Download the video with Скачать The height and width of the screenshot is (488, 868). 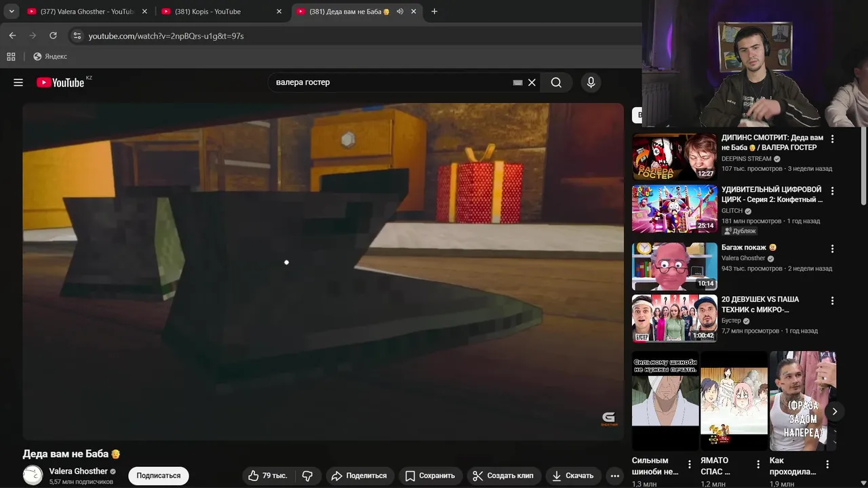(x=573, y=476)
